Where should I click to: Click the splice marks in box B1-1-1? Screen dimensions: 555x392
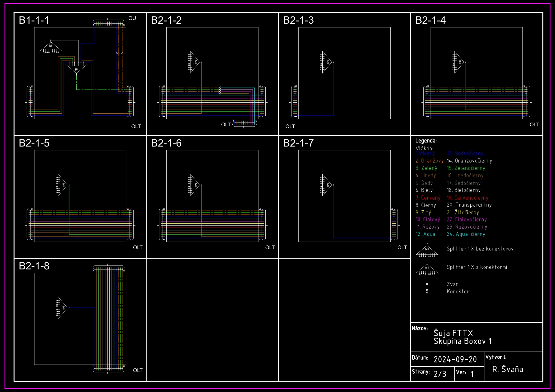pos(120,53)
